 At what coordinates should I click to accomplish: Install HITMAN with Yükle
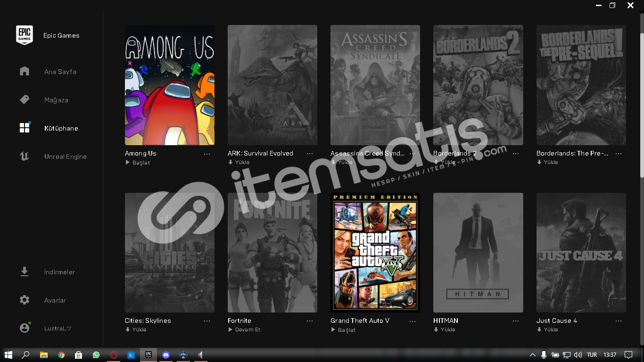(444, 329)
